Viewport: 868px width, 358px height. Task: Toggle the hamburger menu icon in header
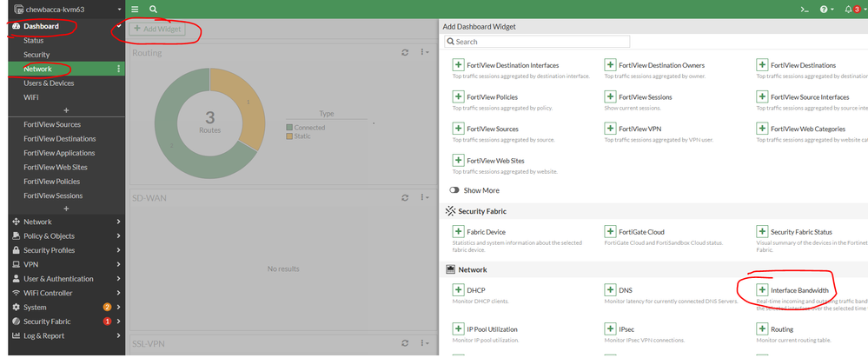135,10
